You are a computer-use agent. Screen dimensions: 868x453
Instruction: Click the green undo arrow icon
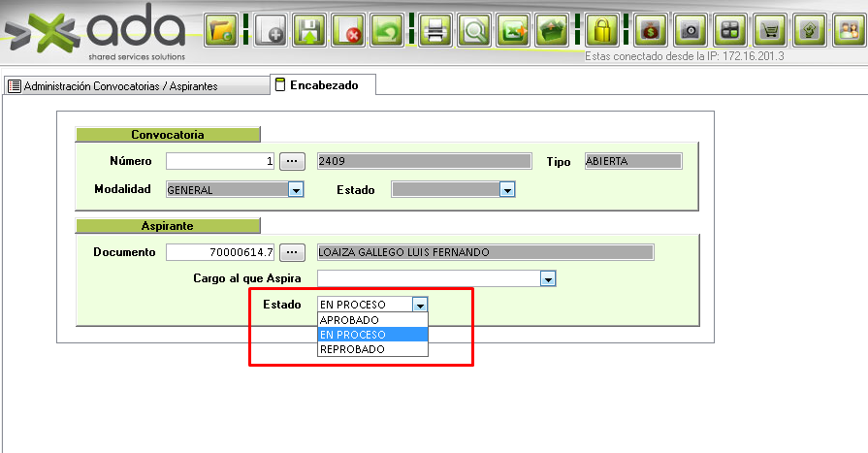click(387, 30)
